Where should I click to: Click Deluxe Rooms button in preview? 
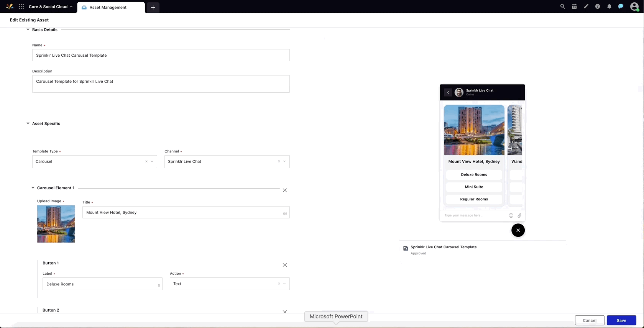[x=474, y=175]
